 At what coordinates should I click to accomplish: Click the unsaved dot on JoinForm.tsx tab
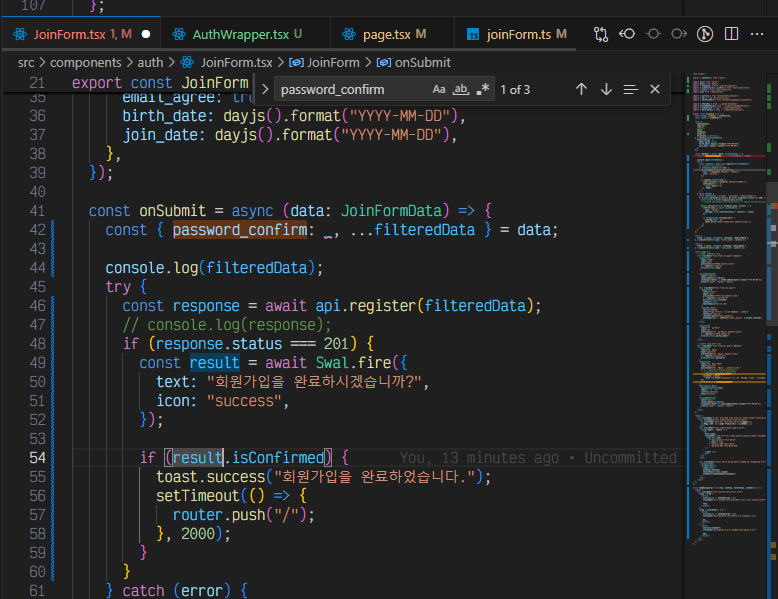coord(146,34)
